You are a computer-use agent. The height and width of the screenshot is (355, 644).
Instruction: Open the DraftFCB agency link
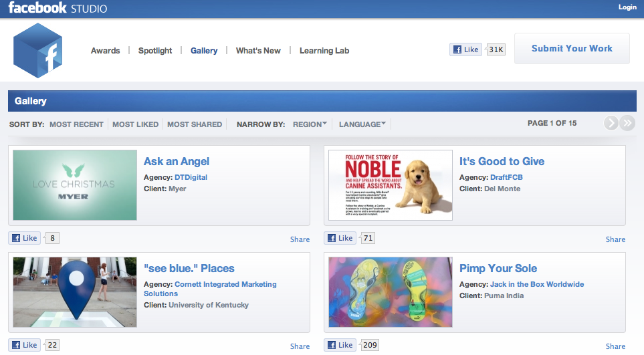[x=506, y=177]
